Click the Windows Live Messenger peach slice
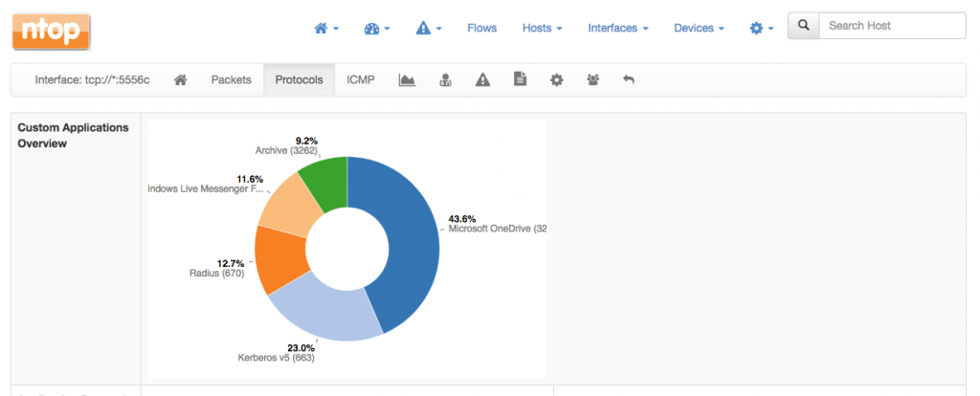This screenshot has width=980, height=396. pos(289,203)
